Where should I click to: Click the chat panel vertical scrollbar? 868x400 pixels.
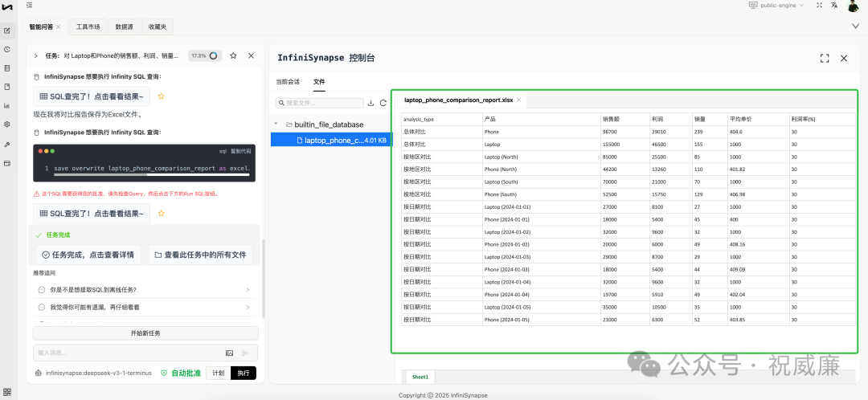[x=262, y=278]
